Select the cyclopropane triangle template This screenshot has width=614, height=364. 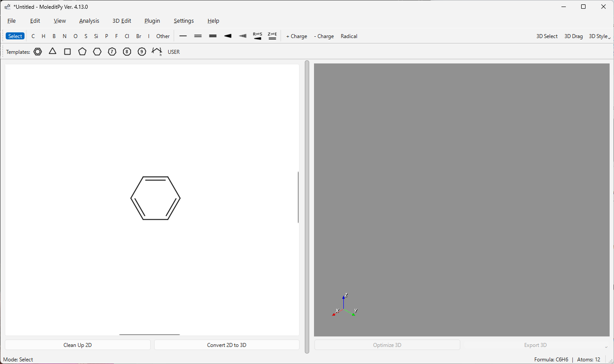[53, 52]
